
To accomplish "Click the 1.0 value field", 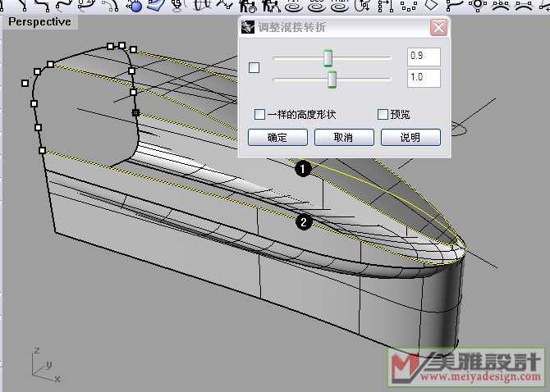I will click(424, 78).
